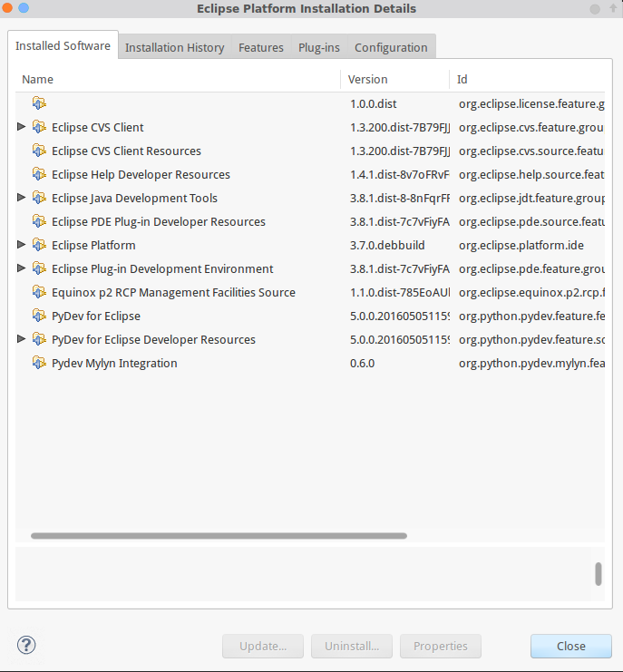This screenshot has height=672, width=623.
Task: Click the icon of the unnamed 1.0.0.dist row
Action: pyautogui.click(x=39, y=103)
